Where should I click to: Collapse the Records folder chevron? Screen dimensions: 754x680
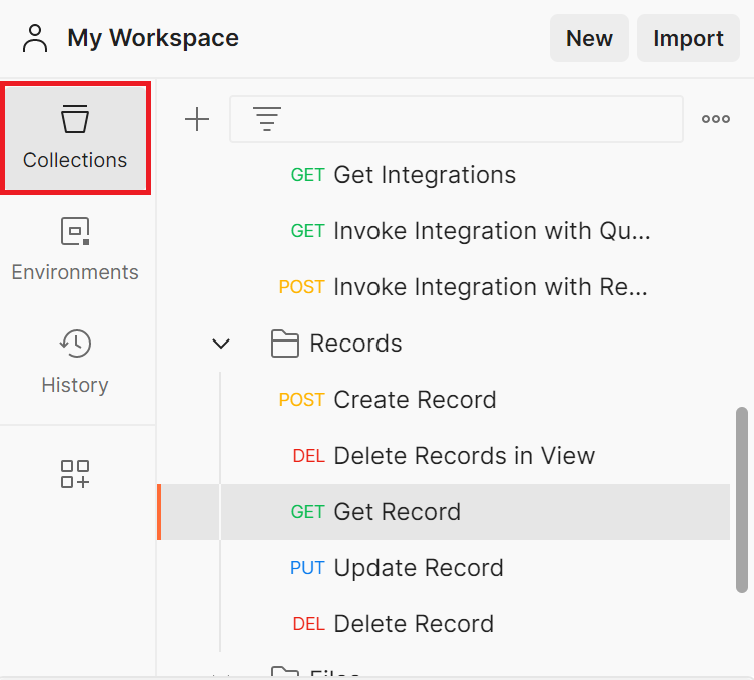[221, 343]
